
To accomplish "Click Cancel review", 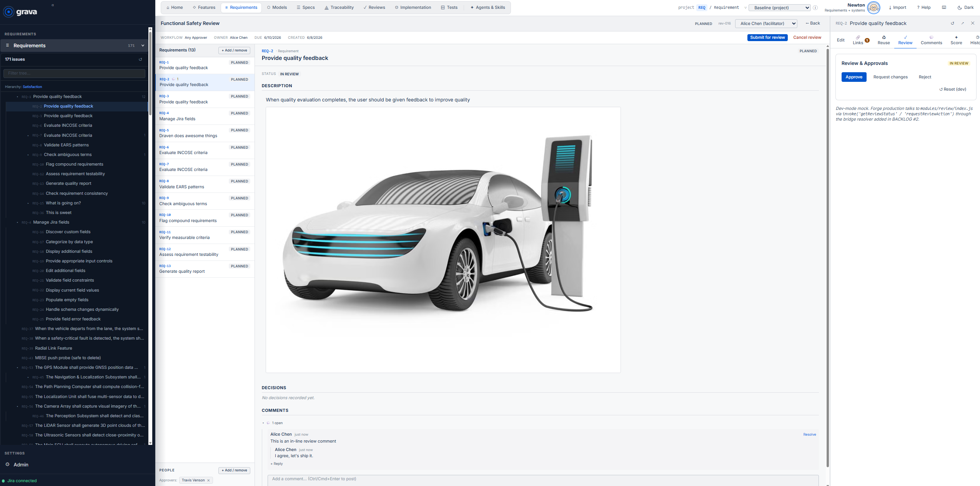I will [x=807, y=38].
